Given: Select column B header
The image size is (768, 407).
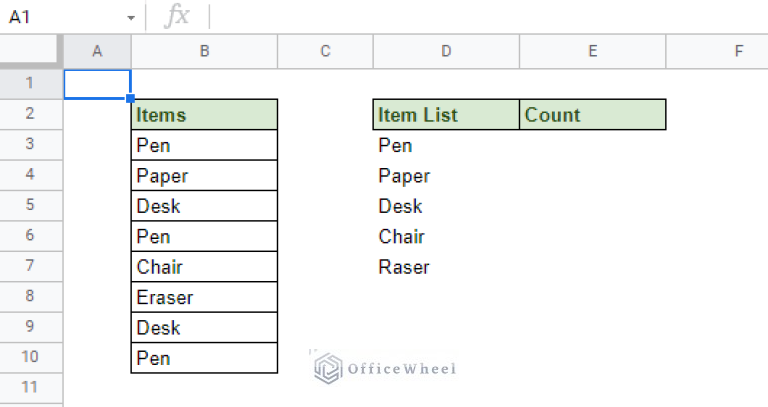Looking at the screenshot, I should [x=204, y=51].
